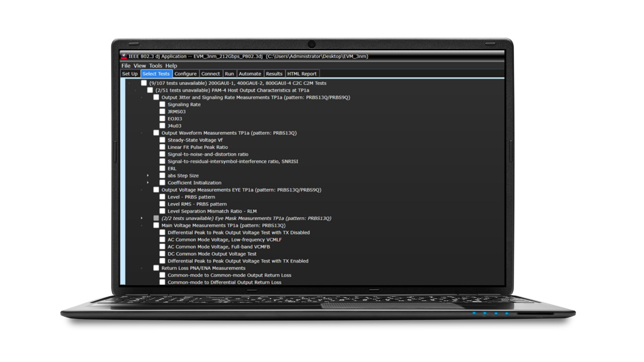The image size is (644, 362).
Task: Check the Linear Fit Pulse Peak Ratio checkbox
Action: [x=162, y=147]
